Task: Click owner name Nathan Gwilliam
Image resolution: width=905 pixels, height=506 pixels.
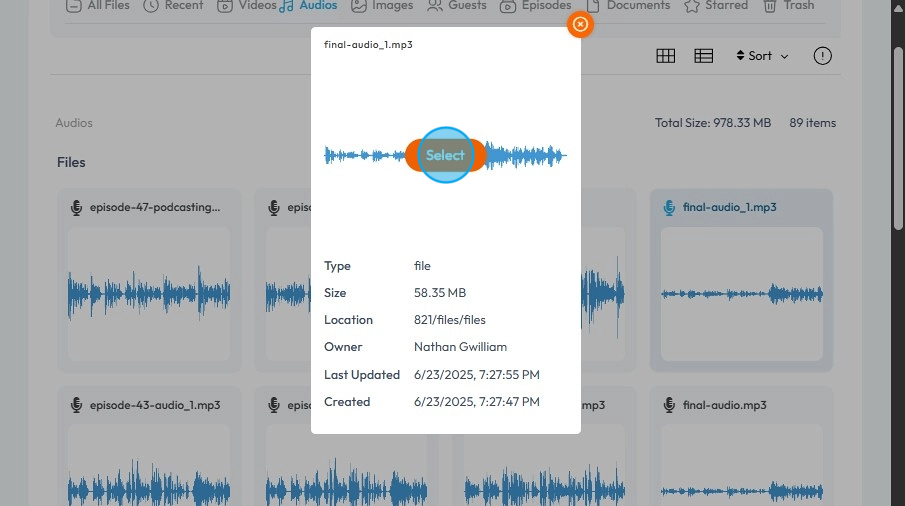Action: [461, 347]
